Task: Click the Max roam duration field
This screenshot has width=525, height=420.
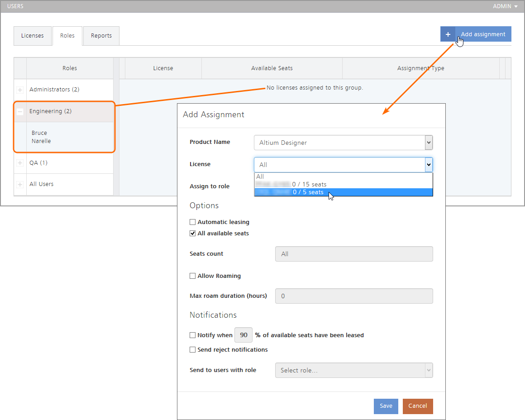Action: pyautogui.click(x=353, y=296)
